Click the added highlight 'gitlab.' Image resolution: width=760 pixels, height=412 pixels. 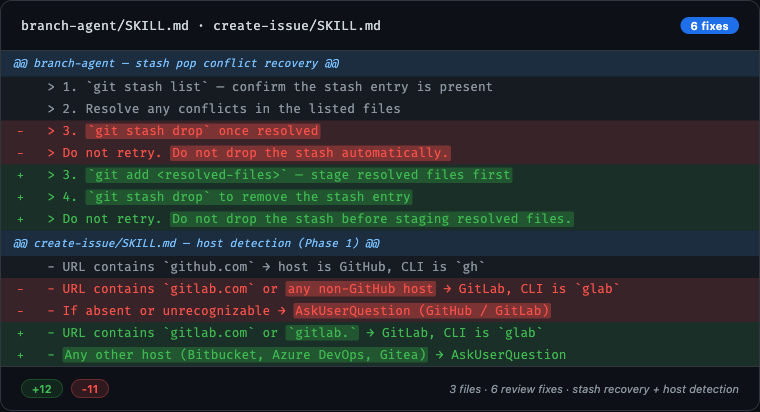pyautogui.click(x=322, y=333)
